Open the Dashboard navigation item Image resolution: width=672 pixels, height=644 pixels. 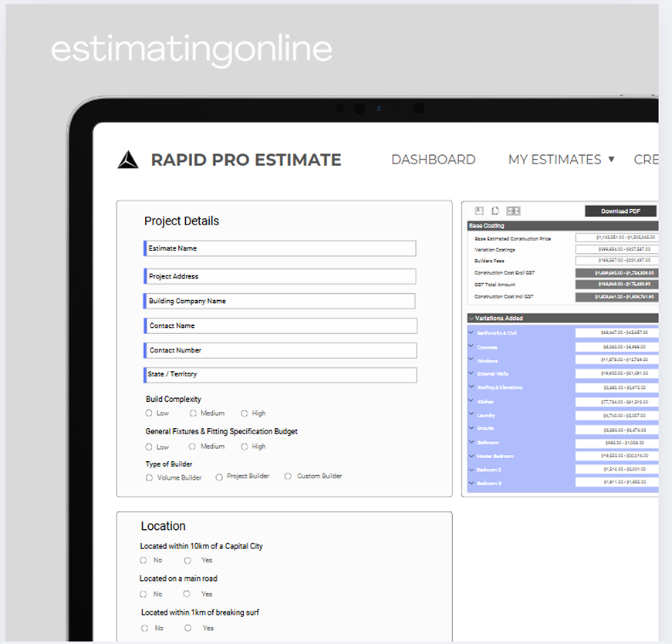click(x=433, y=160)
